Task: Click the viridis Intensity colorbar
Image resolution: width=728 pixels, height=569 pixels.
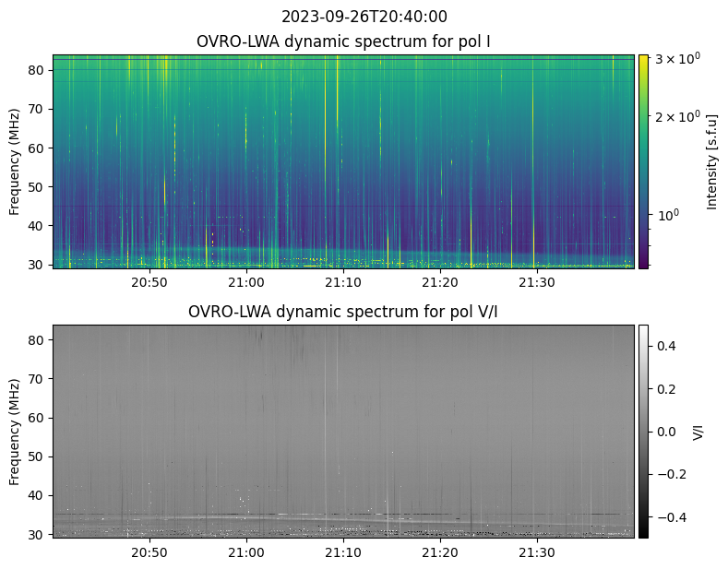Action: point(643,161)
